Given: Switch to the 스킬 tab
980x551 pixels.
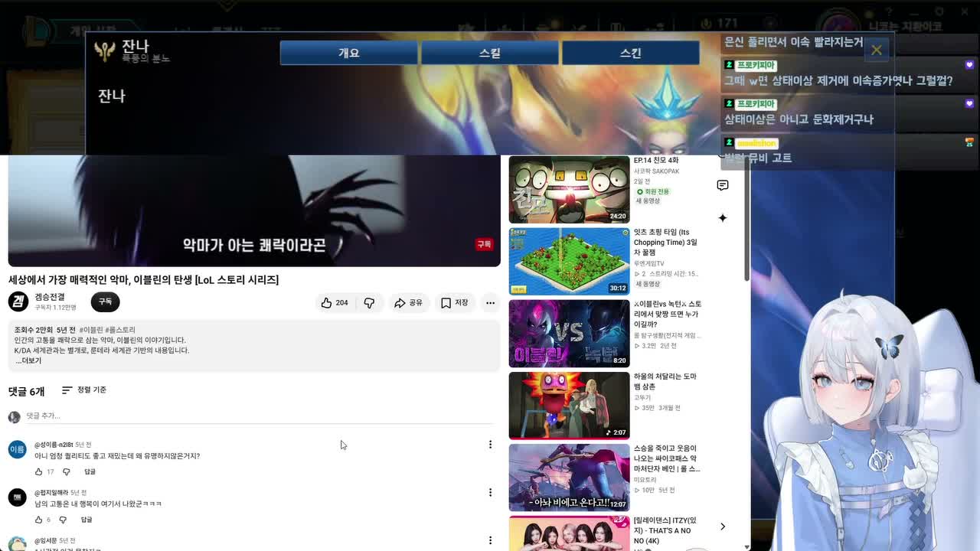Looking at the screenshot, I should [489, 53].
